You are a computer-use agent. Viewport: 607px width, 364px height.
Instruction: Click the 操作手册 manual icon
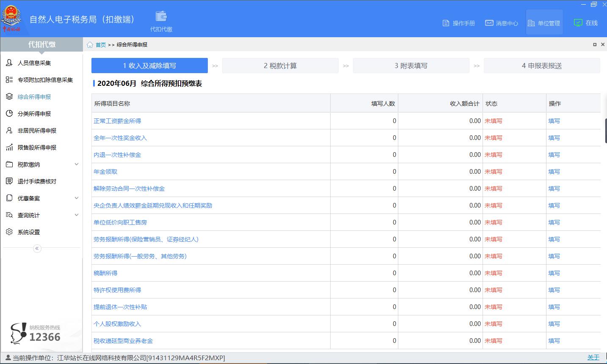pyautogui.click(x=446, y=23)
